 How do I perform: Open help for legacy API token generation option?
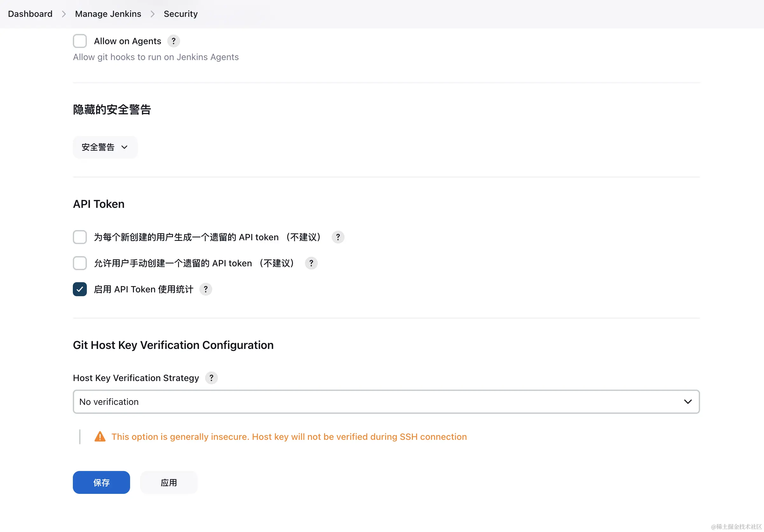(337, 237)
